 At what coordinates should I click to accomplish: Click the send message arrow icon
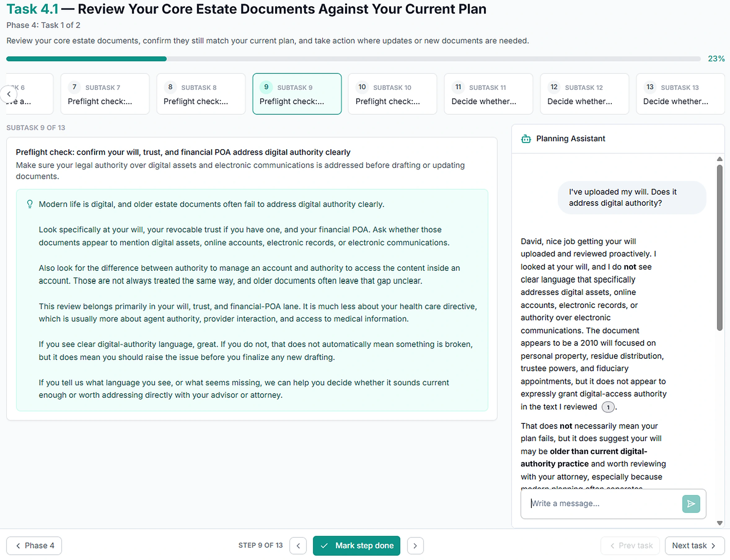[x=691, y=504]
